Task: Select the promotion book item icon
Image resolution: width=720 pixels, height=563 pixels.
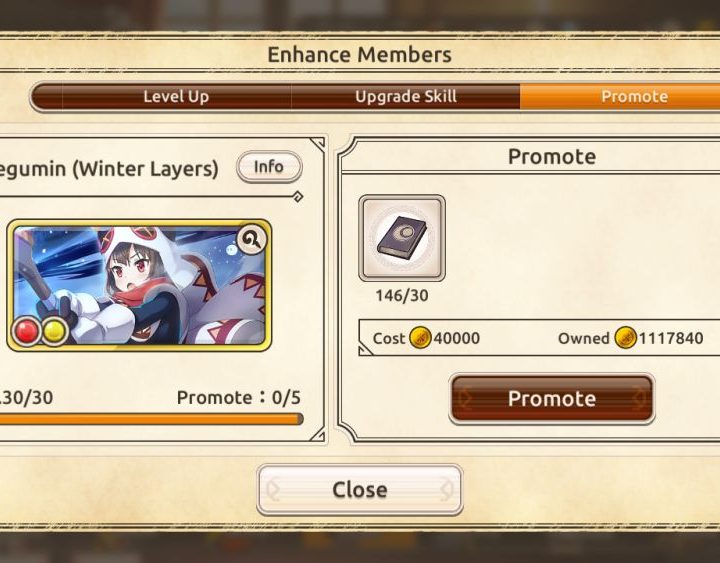Action: pos(402,238)
